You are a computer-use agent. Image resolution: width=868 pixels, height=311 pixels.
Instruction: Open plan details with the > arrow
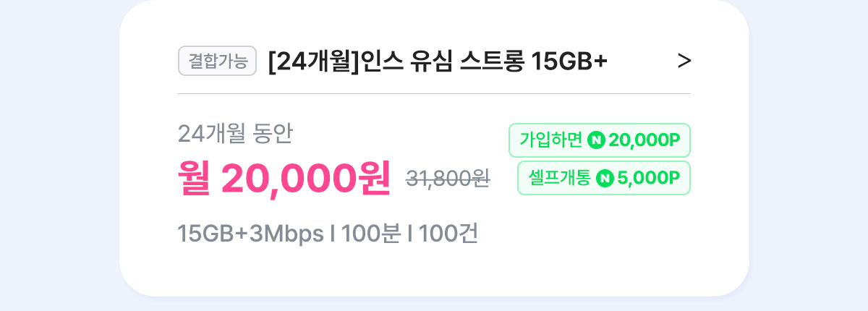click(x=684, y=62)
